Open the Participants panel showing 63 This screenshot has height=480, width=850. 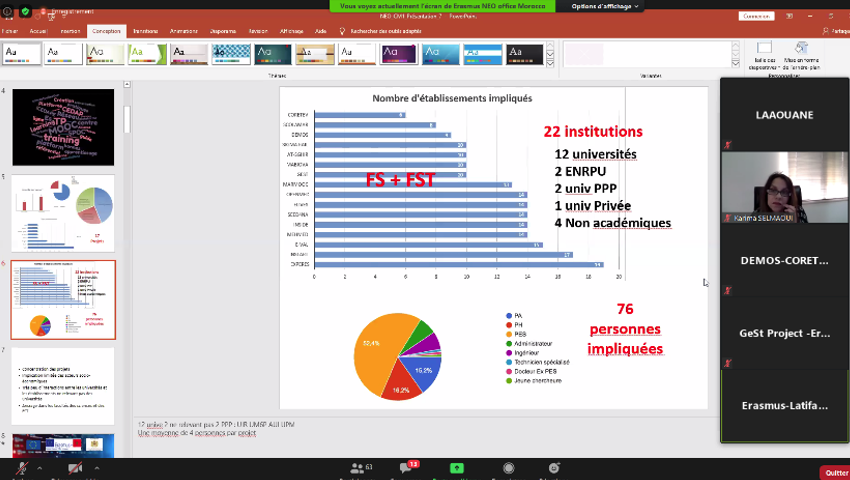pos(358,468)
